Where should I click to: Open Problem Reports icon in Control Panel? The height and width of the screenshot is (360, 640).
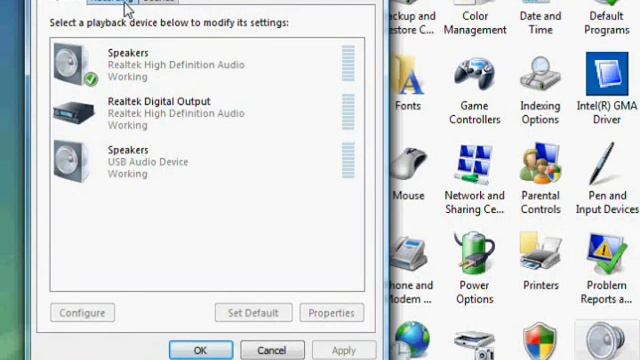tap(606, 269)
